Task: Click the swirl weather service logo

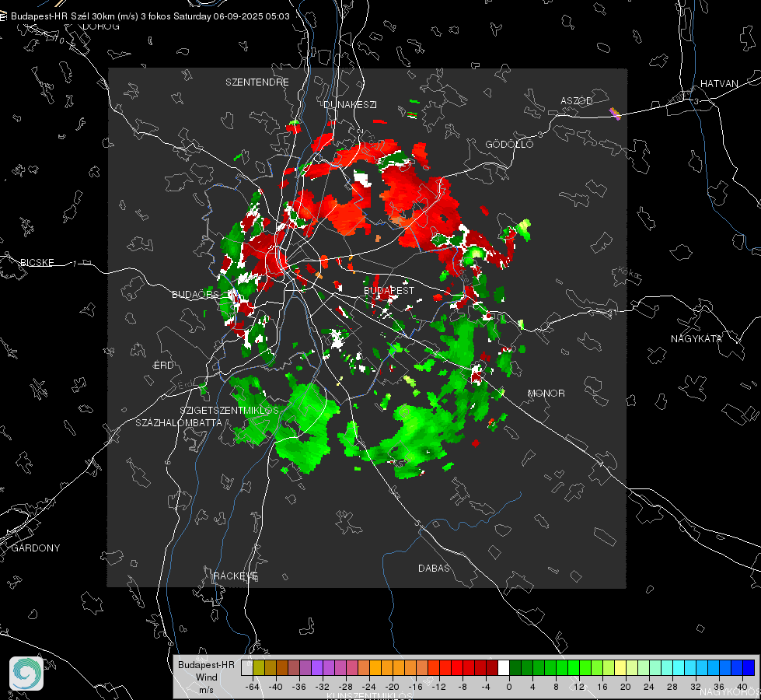Action: coord(26,674)
